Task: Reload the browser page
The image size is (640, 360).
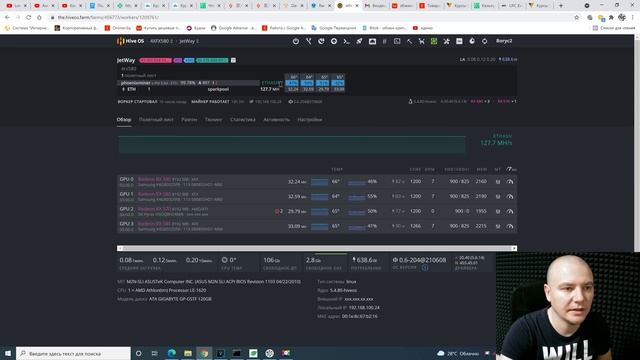Action: click(28, 18)
